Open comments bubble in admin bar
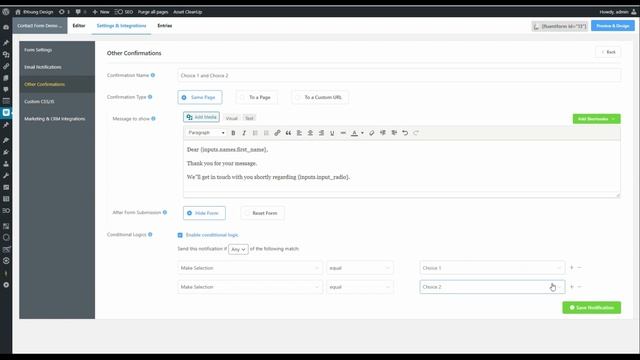 click(x=78, y=12)
